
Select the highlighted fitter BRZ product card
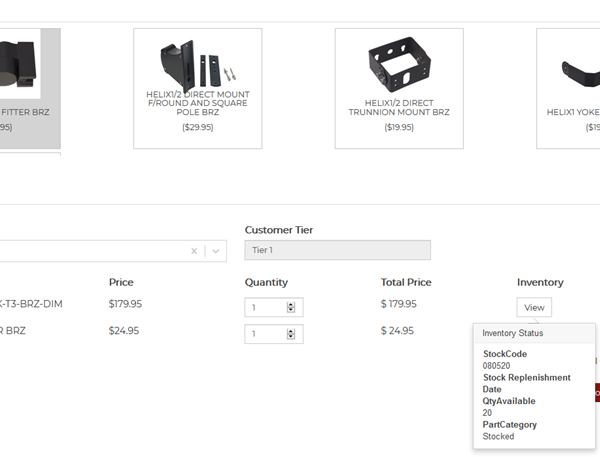[x=28, y=88]
